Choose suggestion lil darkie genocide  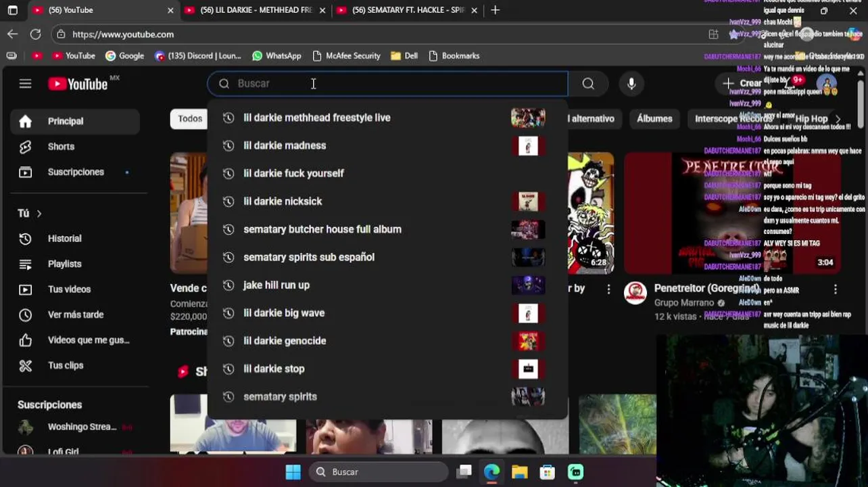[x=387, y=341]
